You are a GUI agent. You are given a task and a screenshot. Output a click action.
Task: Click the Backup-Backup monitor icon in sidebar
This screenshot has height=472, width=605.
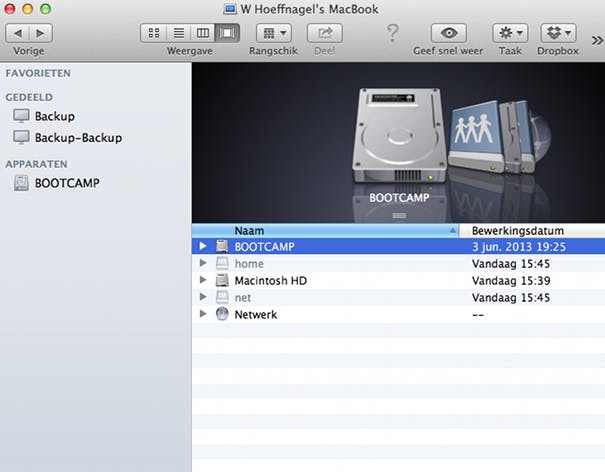21,137
